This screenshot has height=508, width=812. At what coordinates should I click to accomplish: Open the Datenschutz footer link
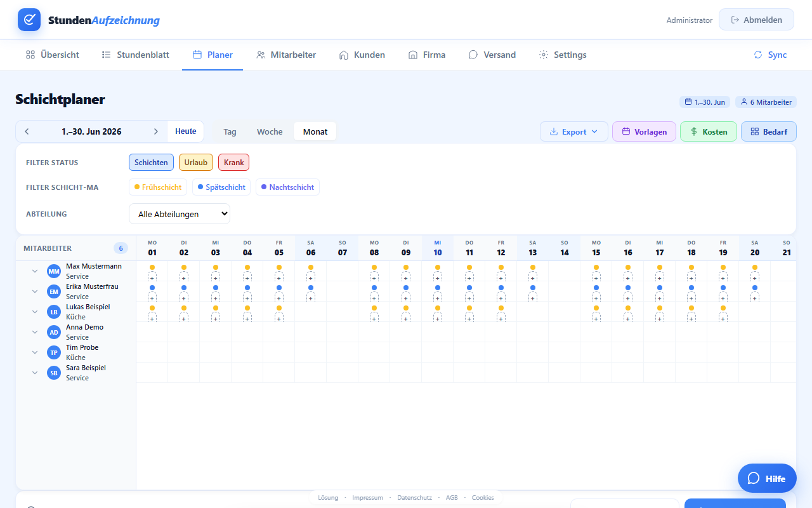coord(414,498)
